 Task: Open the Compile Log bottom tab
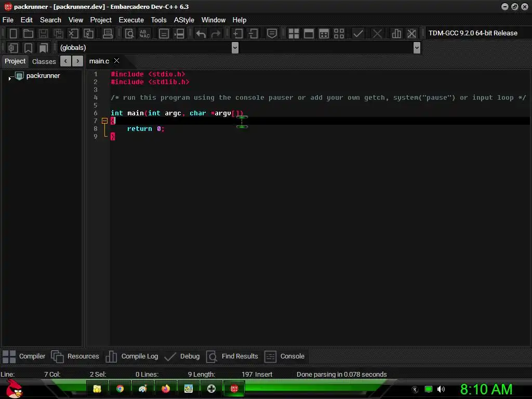click(x=131, y=356)
